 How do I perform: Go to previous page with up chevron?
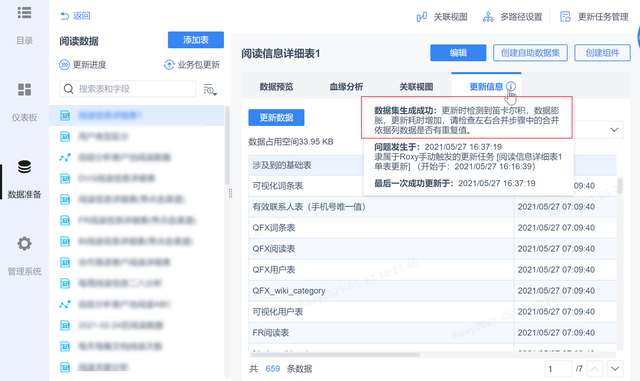click(595, 369)
